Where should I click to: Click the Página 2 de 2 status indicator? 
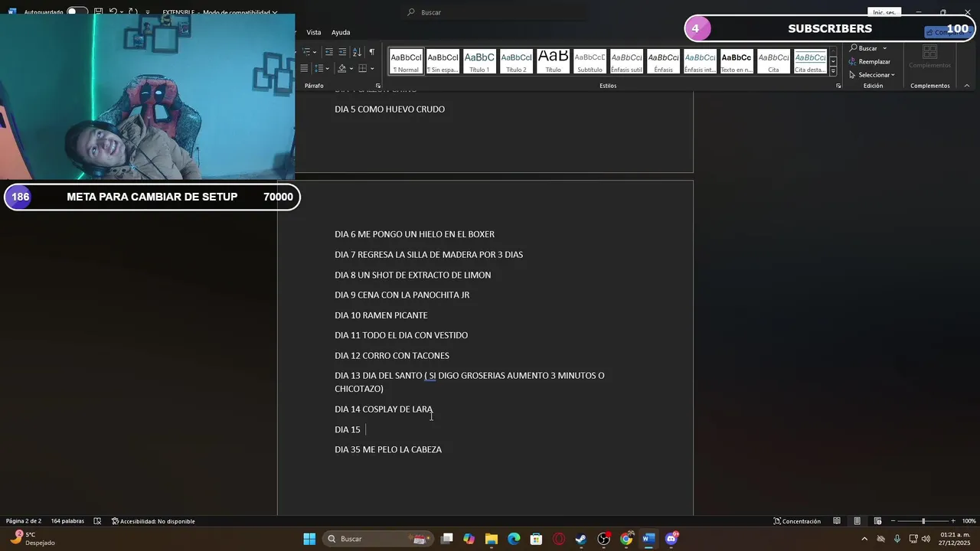pyautogui.click(x=22, y=521)
